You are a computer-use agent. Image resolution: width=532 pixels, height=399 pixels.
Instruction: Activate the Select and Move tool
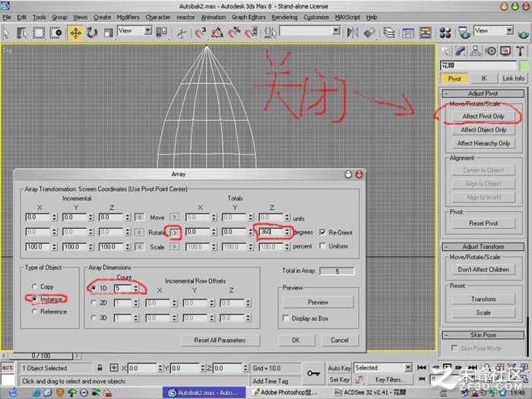pos(75,33)
